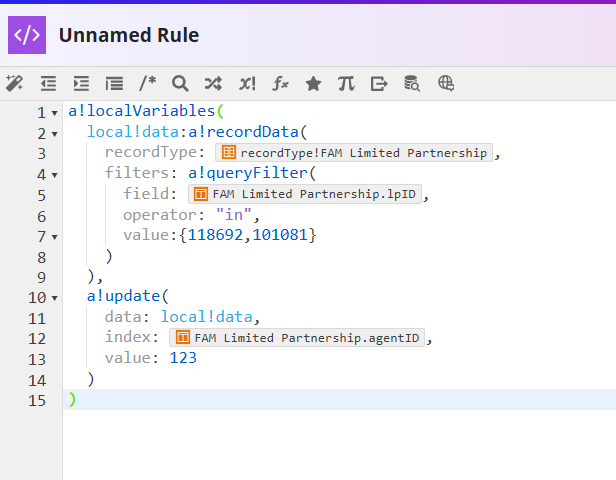The image size is (616, 480).
Task: Click the export arrow toolbar icon
Action: [x=379, y=83]
